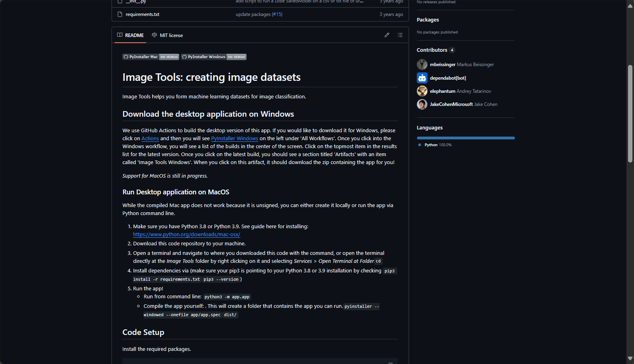Switch to the MIT license tab
Viewport: 634px width, 364px height.
click(x=168, y=35)
